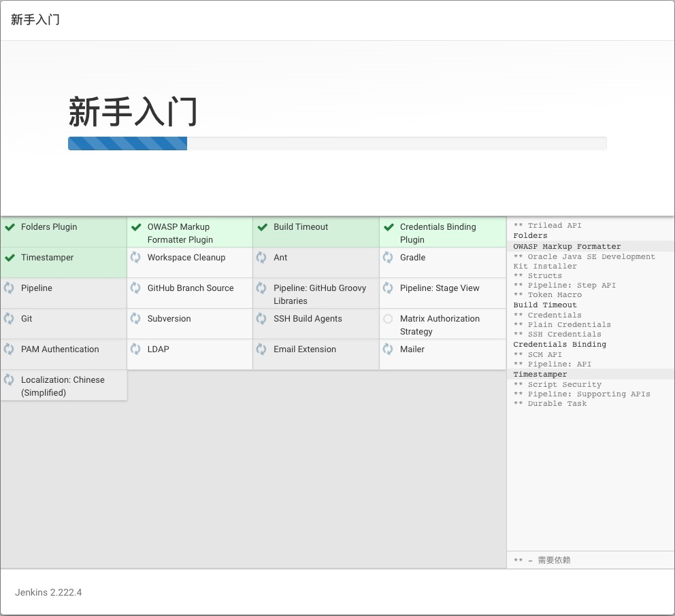Click the spinner icon for Workspace Cleanup
675x616 pixels.
(x=136, y=258)
